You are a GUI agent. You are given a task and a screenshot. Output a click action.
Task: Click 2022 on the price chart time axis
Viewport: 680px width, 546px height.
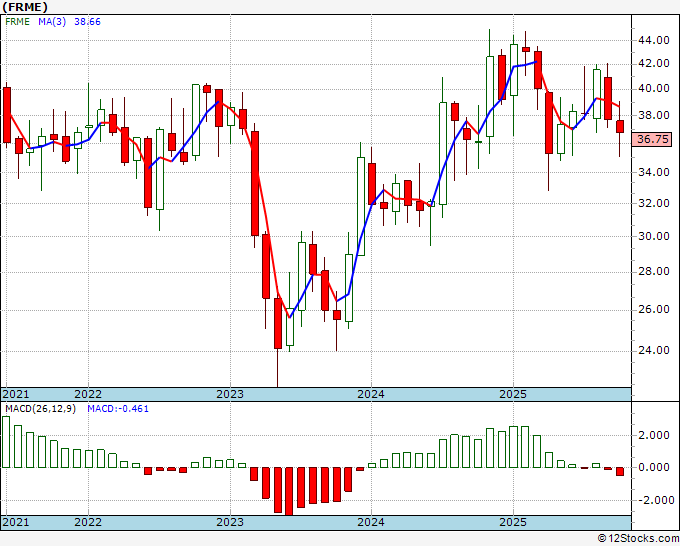(88, 394)
